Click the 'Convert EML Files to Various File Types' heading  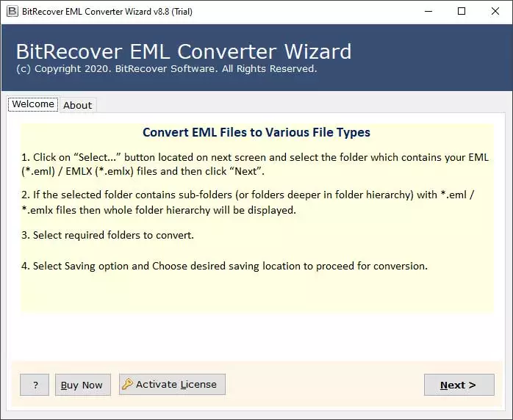(x=256, y=133)
